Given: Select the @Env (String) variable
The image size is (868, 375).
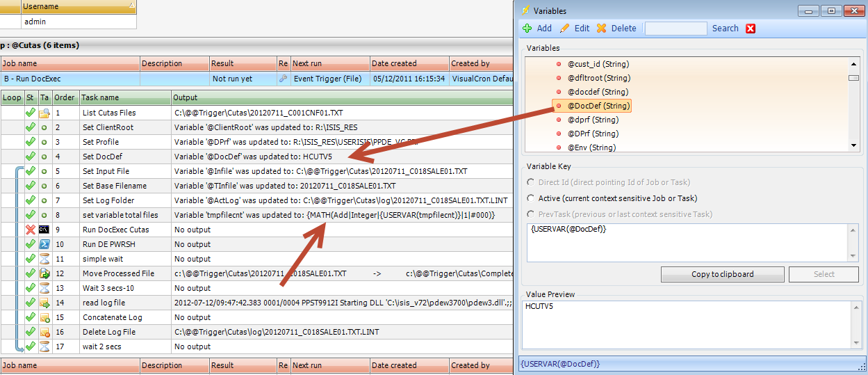Looking at the screenshot, I should point(591,147).
